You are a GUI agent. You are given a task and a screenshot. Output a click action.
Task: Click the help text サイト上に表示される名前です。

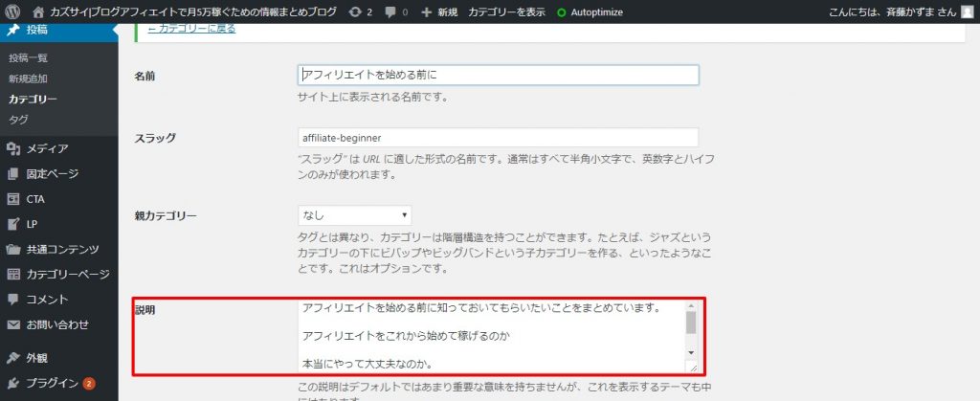click(374, 98)
